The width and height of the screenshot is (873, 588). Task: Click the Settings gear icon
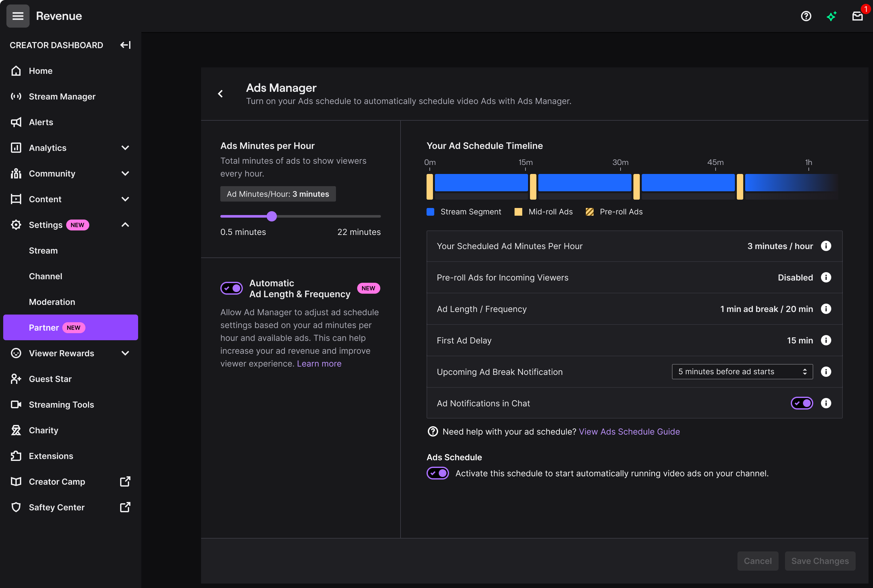(x=16, y=225)
